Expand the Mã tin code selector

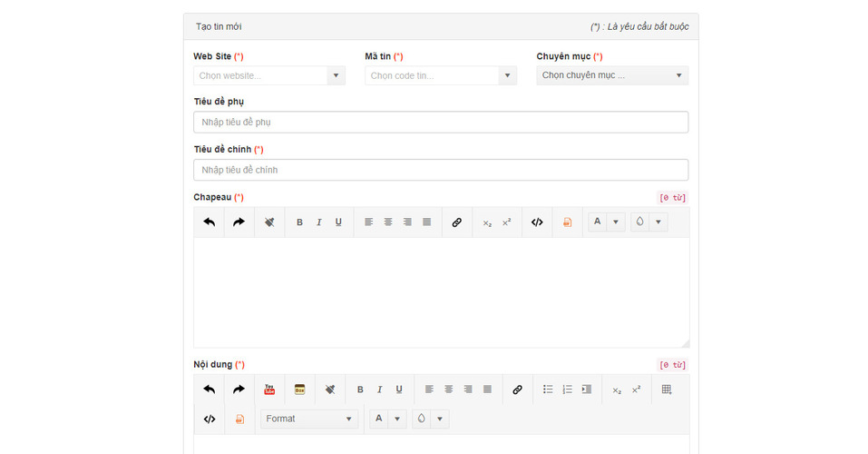(441, 76)
